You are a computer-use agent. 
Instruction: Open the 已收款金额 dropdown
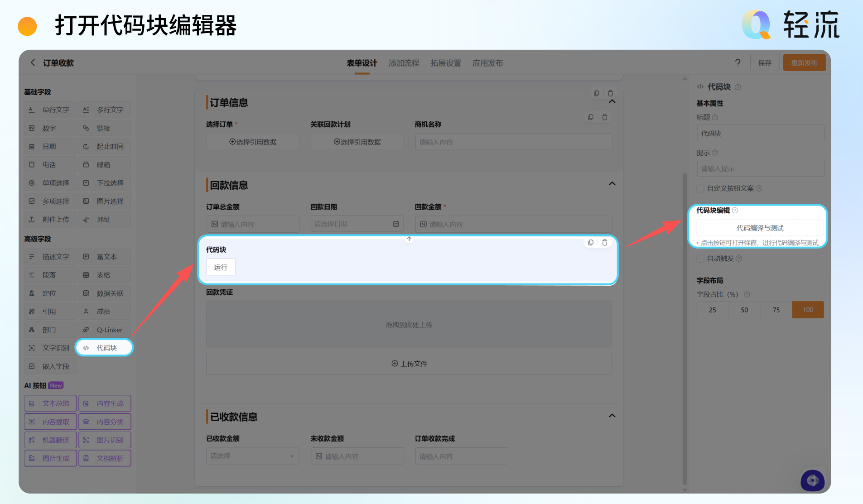tap(253, 456)
